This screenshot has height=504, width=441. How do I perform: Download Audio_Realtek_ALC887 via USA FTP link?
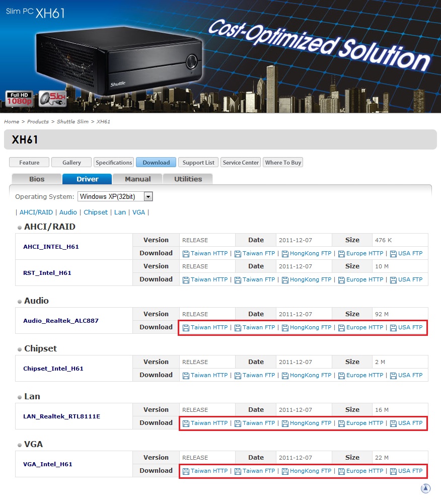tap(410, 327)
